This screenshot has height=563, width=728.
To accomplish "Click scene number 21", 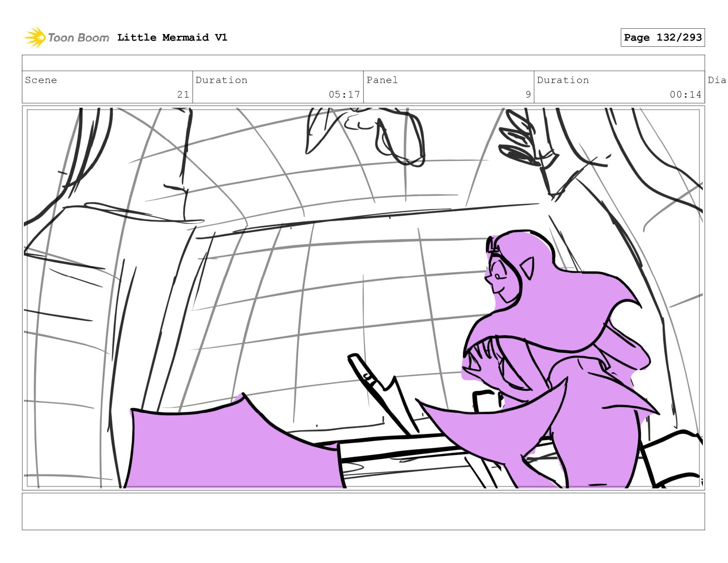I will coord(183,94).
